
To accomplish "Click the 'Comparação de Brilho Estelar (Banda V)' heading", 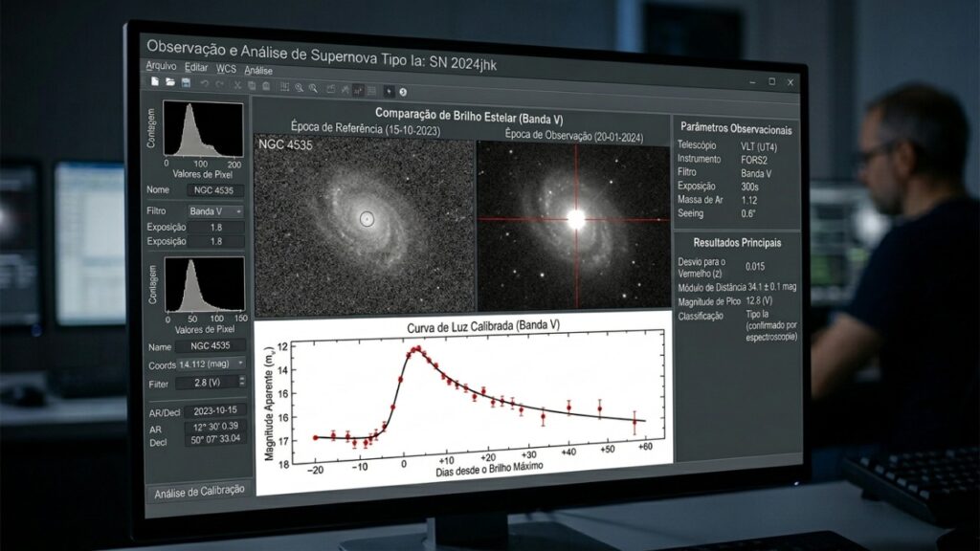I will coord(469,116).
